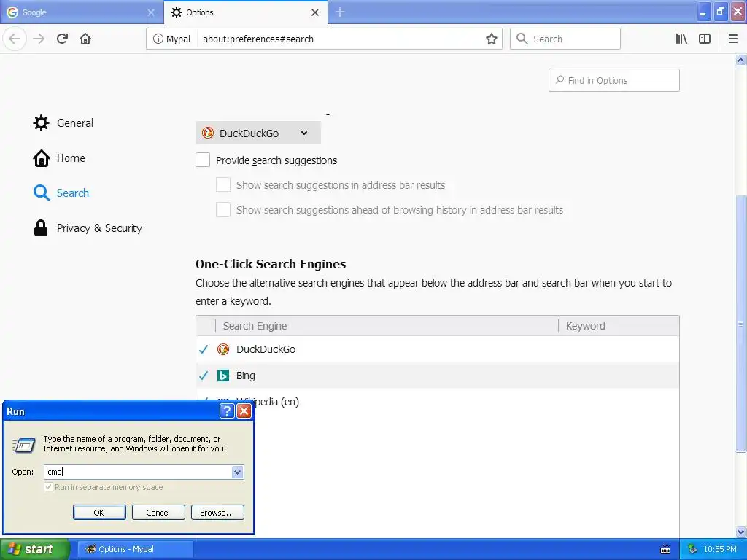This screenshot has height=560, width=747.
Task: Select the Options tab
Action: click(x=245, y=12)
